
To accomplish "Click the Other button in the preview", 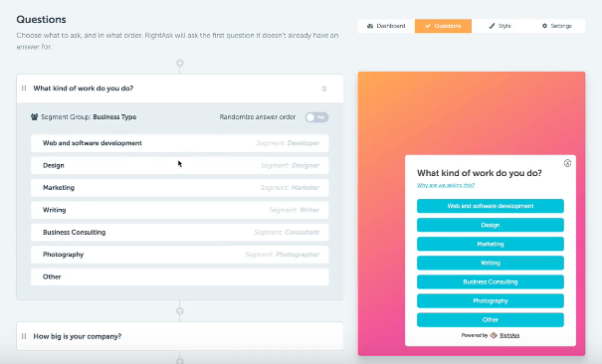I will point(491,320).
